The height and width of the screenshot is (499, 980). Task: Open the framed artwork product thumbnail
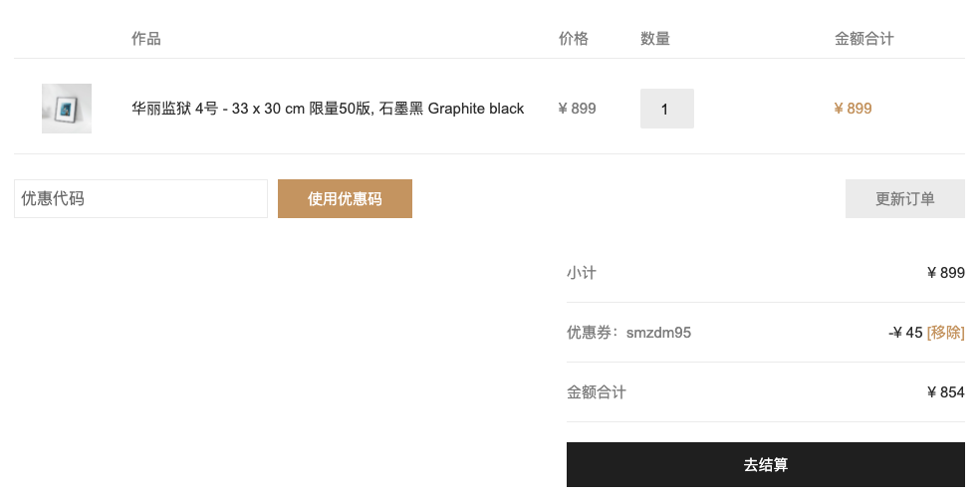pyautogui.click(x=67, y=109)
